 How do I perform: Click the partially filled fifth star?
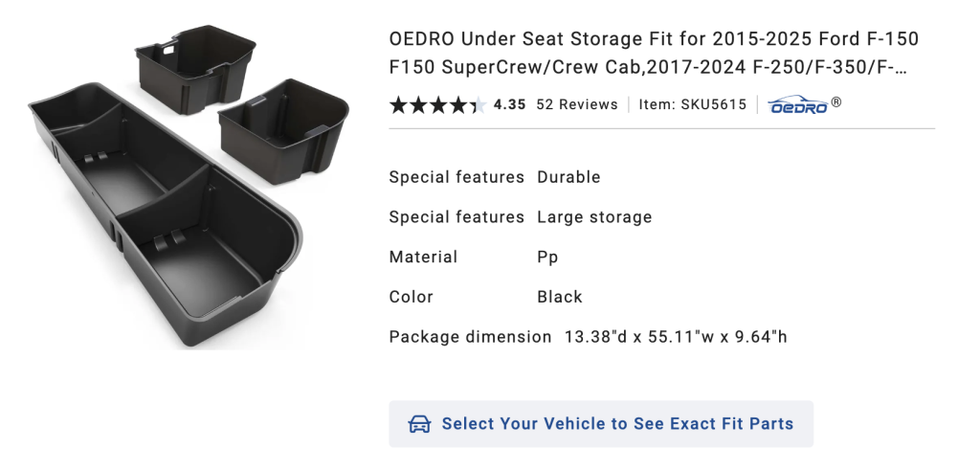tap(477, 105)
